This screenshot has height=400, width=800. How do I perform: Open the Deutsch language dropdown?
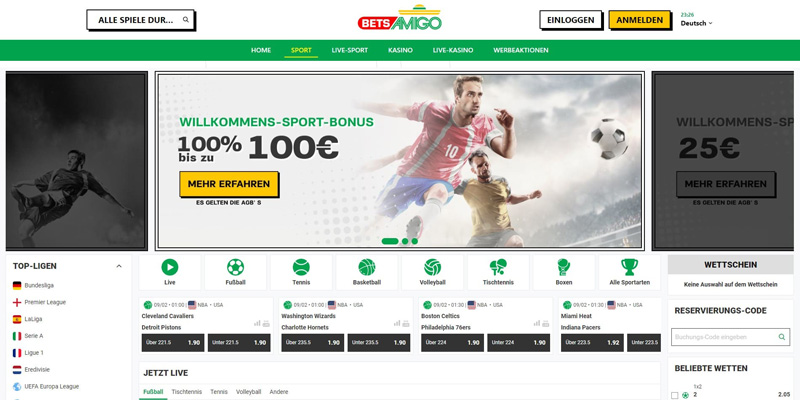[696, 23]
